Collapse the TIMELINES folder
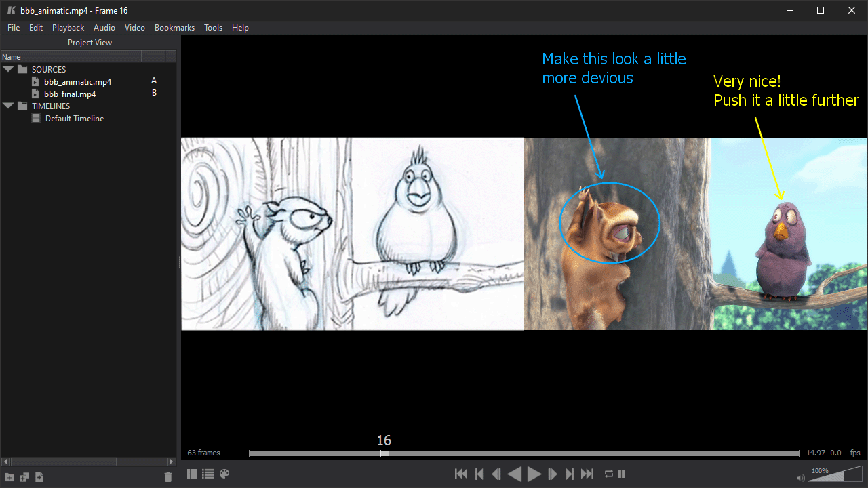The width and height of the screenshot is (868, 488). 8,106
